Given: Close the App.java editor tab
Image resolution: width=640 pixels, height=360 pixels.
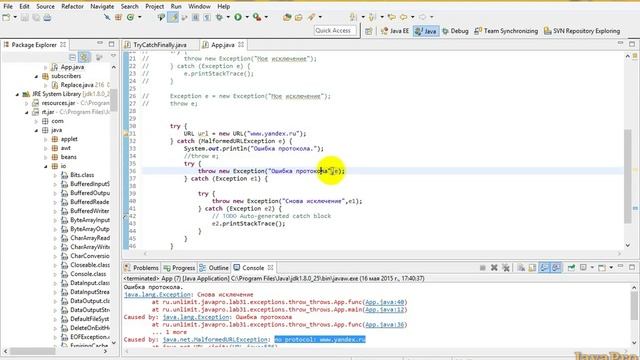Looking at the screenshot, I should tap(241, 44).
